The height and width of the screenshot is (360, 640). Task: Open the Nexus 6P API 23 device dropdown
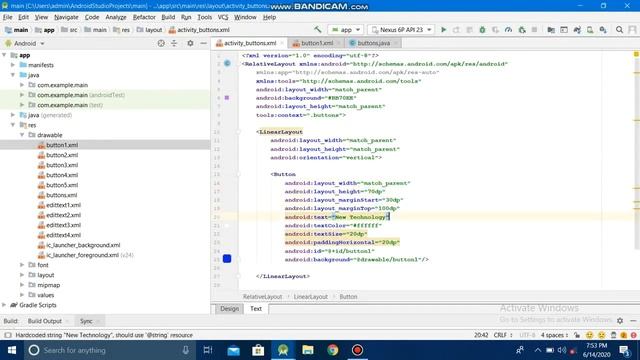pyautogui.click(x=401, y=30)
